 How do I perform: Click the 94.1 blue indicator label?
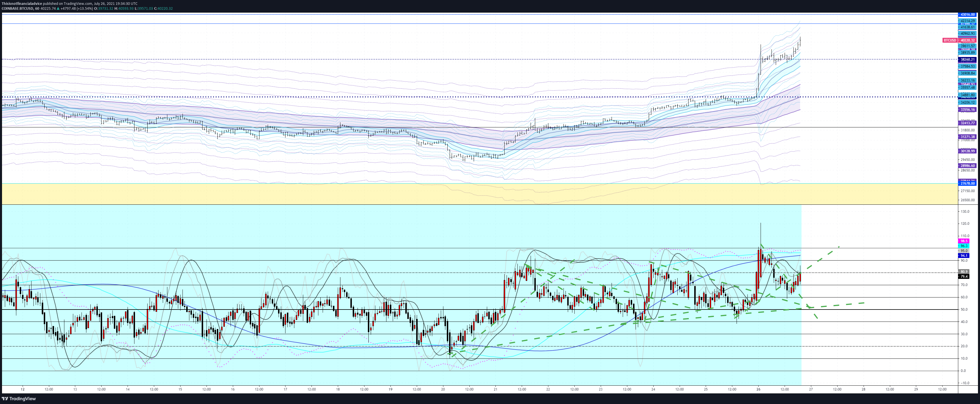pos(964,256)
